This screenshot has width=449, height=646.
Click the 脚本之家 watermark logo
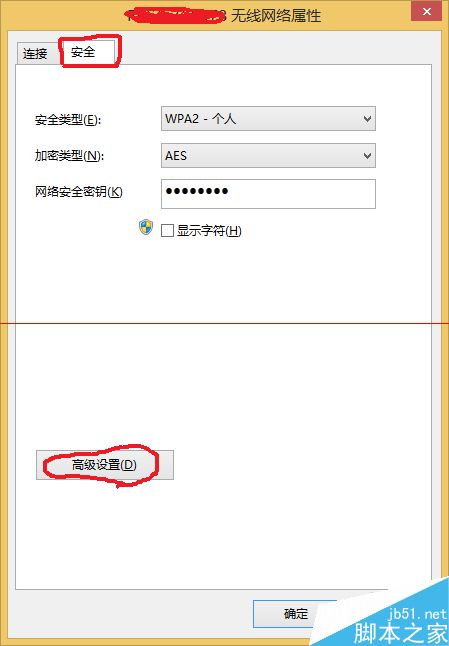(x=400, y=633)
